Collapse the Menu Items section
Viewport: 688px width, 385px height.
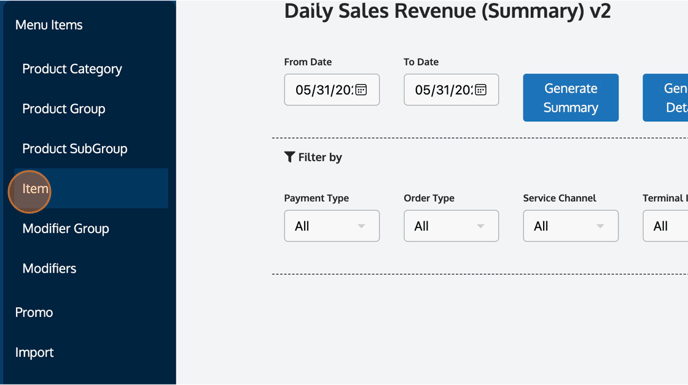[49, 25]
